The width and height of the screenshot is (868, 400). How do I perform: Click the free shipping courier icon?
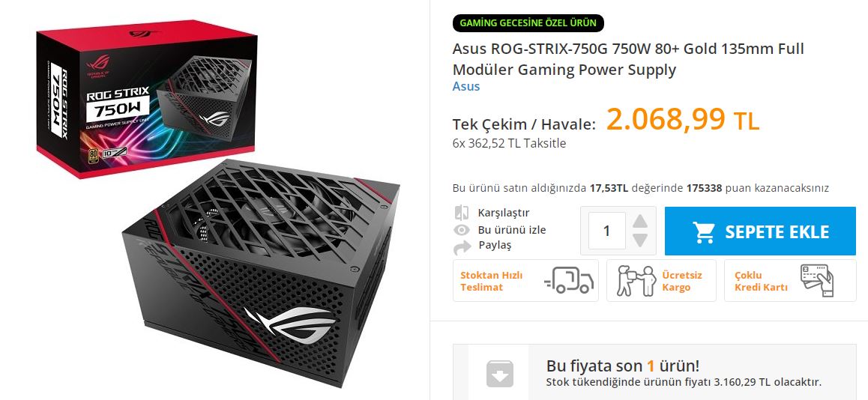click(636, 280)
